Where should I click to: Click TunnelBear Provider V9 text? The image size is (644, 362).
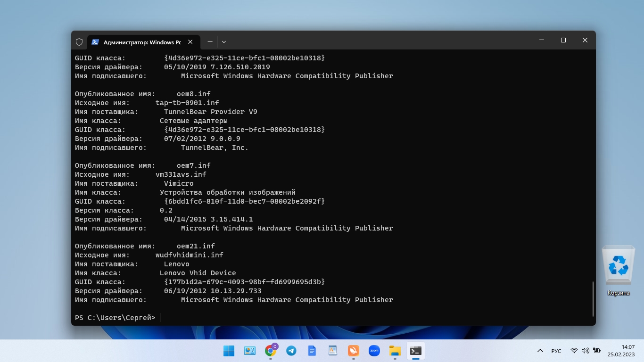pyautogui.click(x=211, y=112)
